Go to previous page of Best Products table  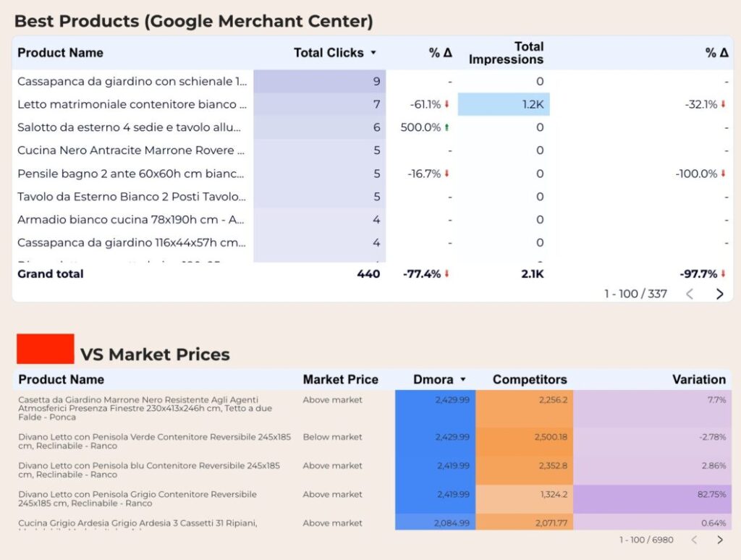pos(690,294)
